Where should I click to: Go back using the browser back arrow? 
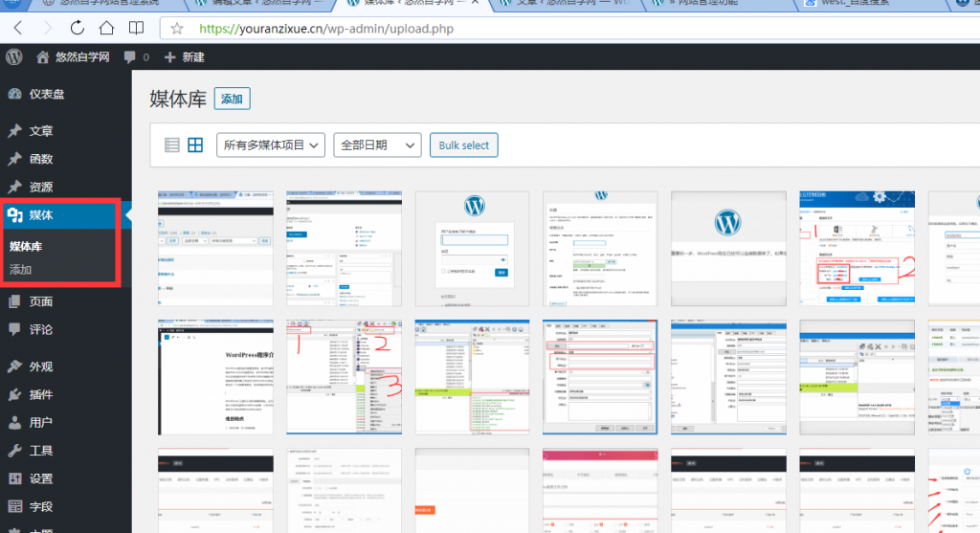coord(17,28)
